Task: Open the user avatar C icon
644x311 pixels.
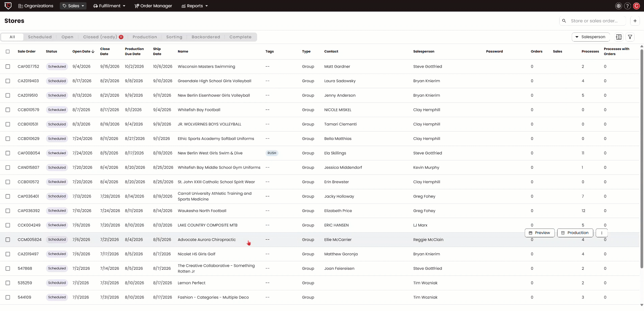Action: pos(637,6)
